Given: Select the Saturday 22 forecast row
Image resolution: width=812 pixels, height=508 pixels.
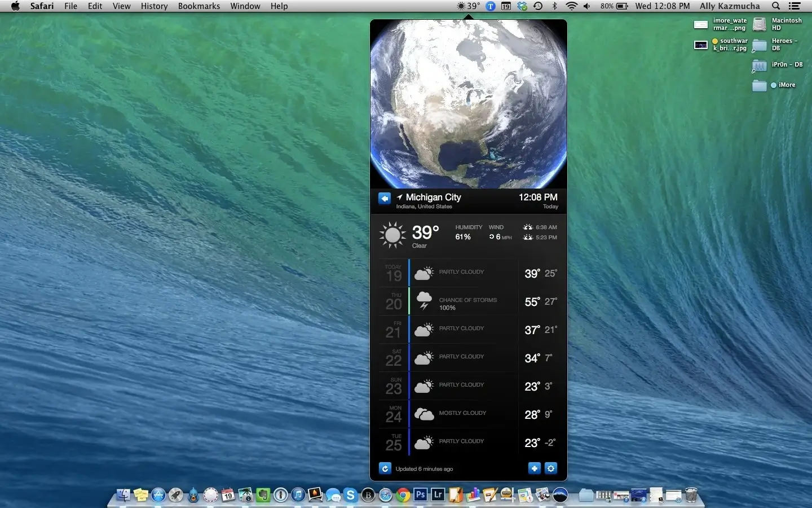Looking at the screenshot, I should coord(469,358).
